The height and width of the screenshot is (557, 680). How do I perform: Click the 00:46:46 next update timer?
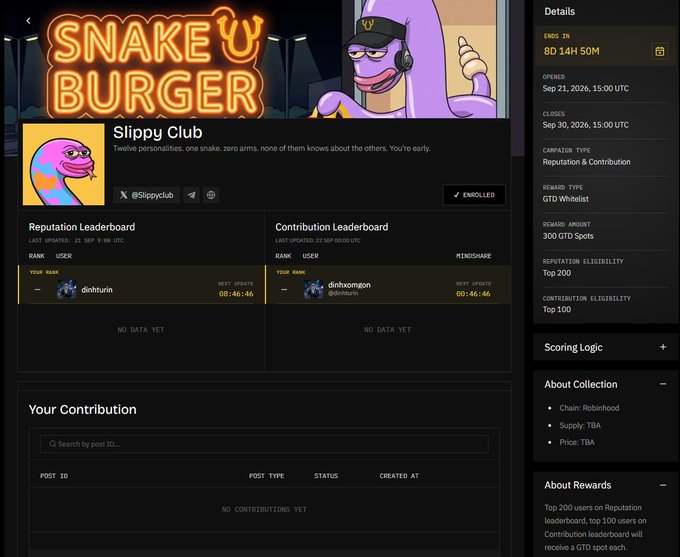pos(473,294)
